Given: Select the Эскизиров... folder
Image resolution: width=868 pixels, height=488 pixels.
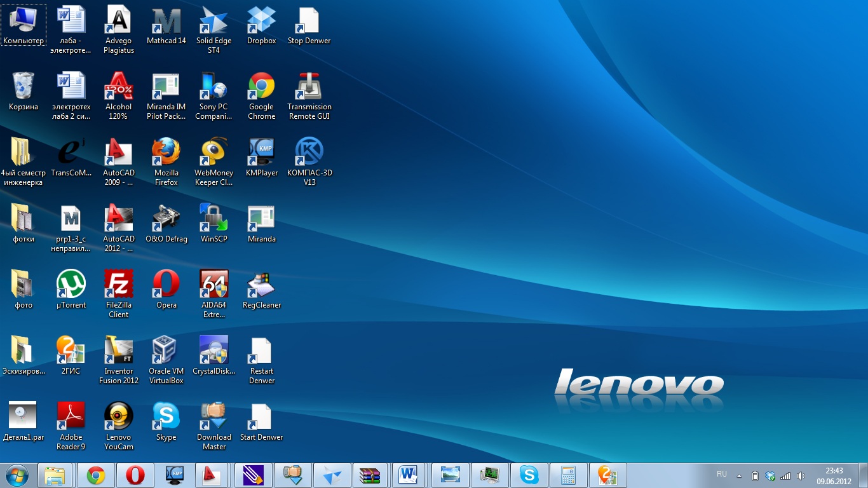Looking at the screenshot, I should pos(24,356).
